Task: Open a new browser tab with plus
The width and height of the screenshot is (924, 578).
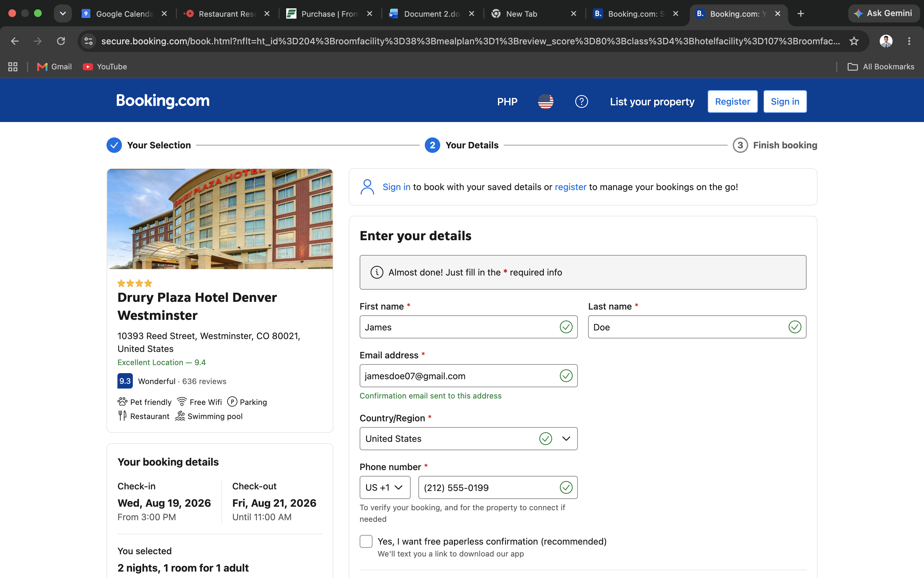Action: [x=801, y=14]
